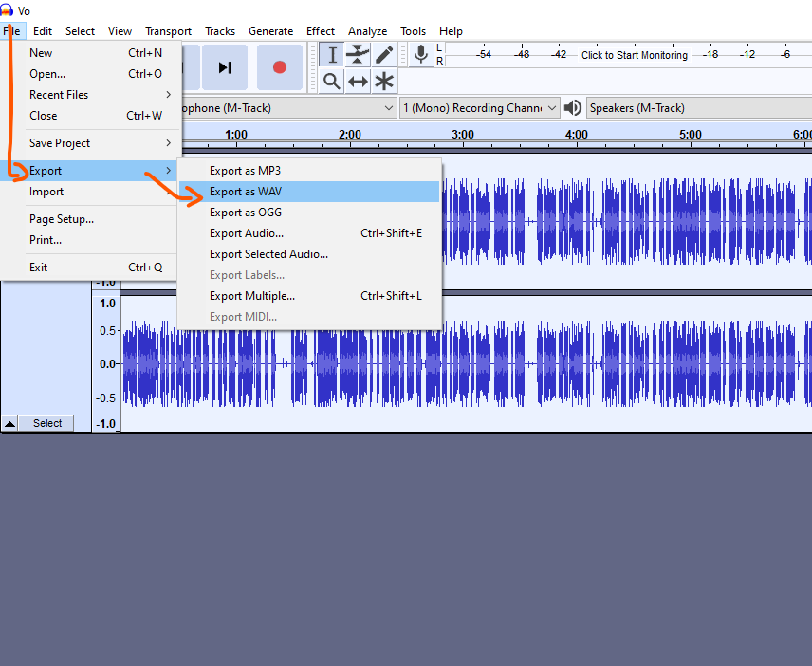This screenshot has width=812, height=666.
Task: Select the Multi-Tool asterisk icon
Action: point(384,82)
